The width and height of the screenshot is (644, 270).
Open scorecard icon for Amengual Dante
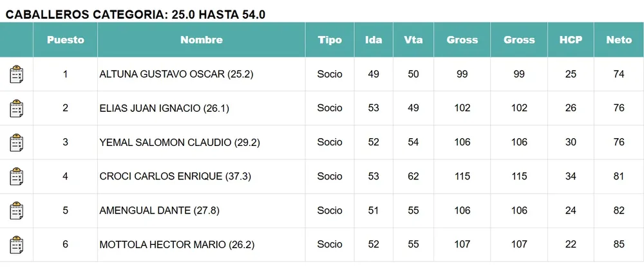[16, 211]
